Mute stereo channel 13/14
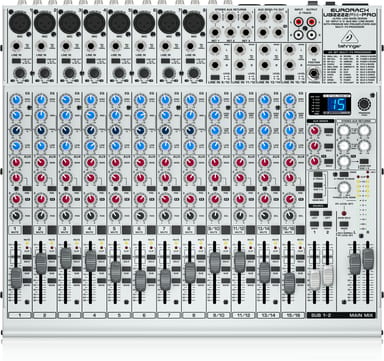This screenshot has height=361, width=384. 276,229
